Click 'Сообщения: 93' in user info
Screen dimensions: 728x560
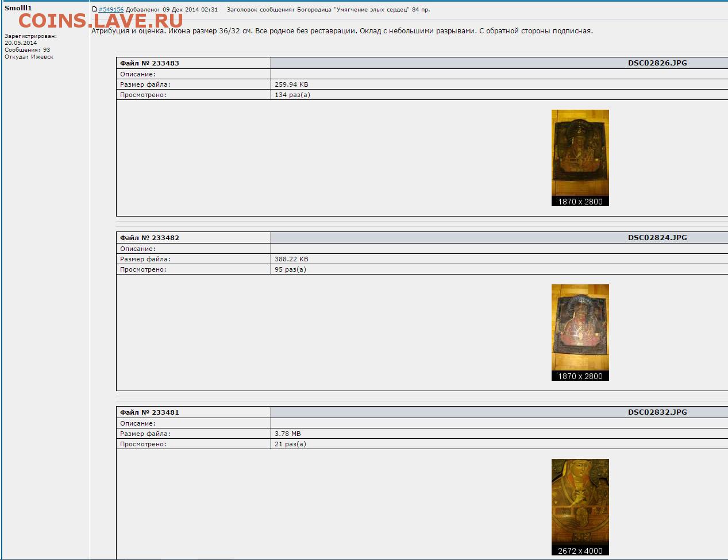coord(28,50)
